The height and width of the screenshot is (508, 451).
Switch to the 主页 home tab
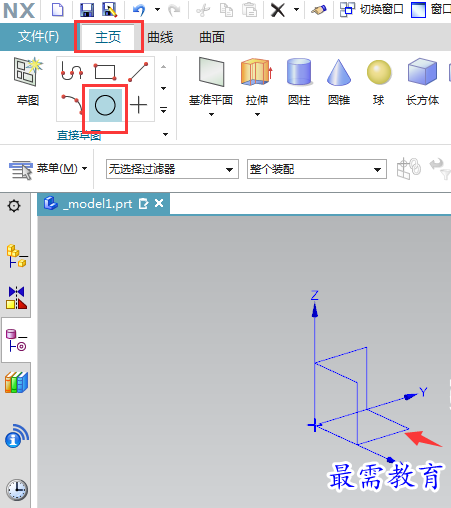pos(108,37)
